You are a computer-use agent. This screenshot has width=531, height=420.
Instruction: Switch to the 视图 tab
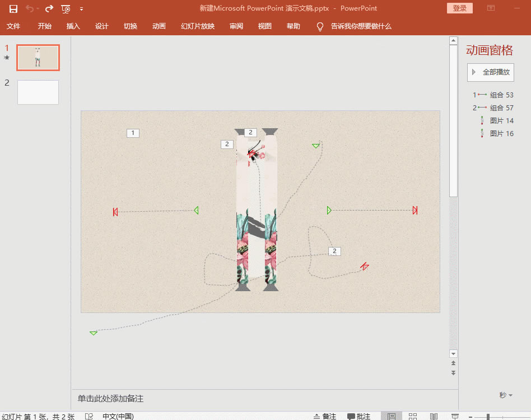pos(264,26)
